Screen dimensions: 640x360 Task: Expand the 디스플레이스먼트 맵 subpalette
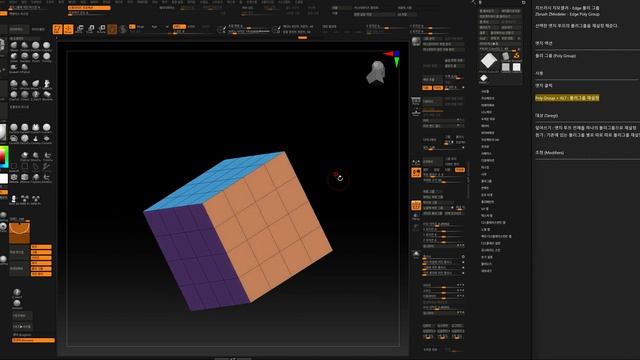pyautogui.click(x=493, y=222)
